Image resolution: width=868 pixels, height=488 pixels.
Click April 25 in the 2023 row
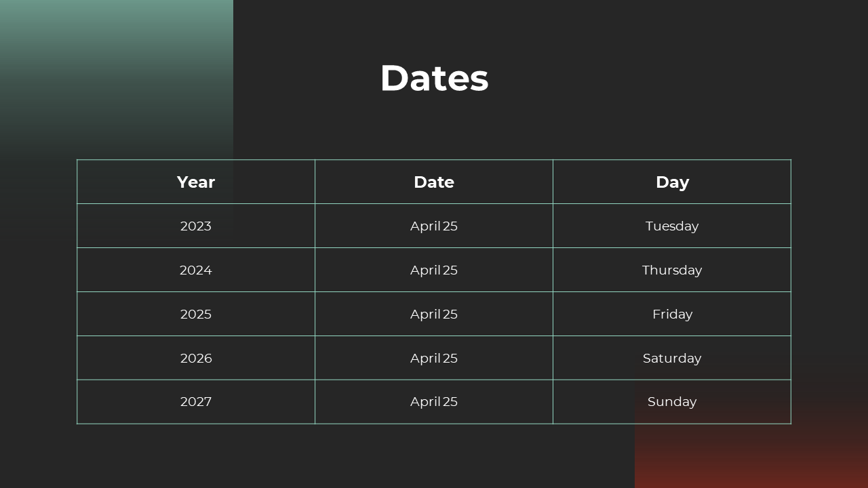pyautogui.click(x=434, y=226)
